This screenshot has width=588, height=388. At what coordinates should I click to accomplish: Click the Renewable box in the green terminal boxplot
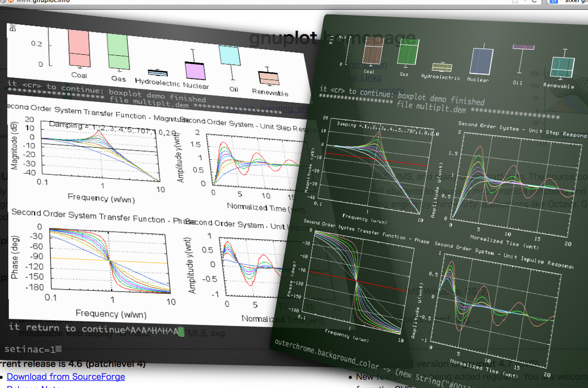tap(563, 67)
